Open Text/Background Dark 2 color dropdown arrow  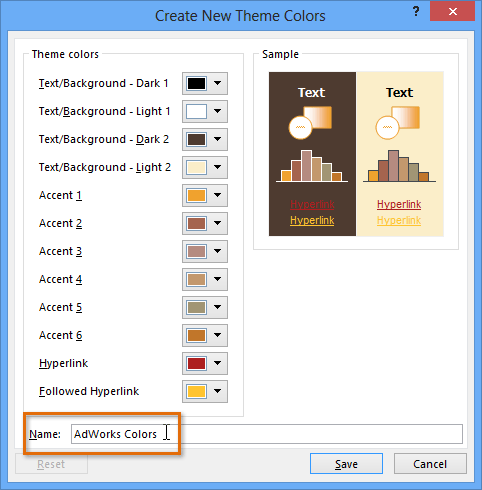(x=218, y=139)
